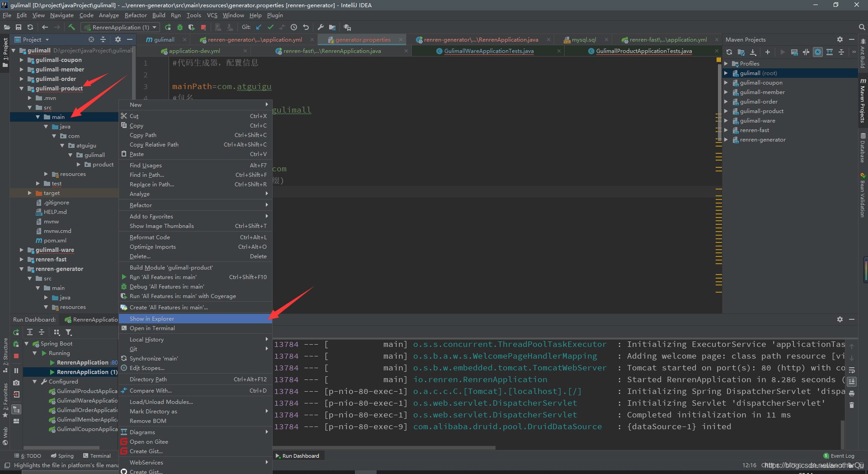Toggle the Maven Projects side tab
The height and width of the screenshot is (474, 868).
863,100
